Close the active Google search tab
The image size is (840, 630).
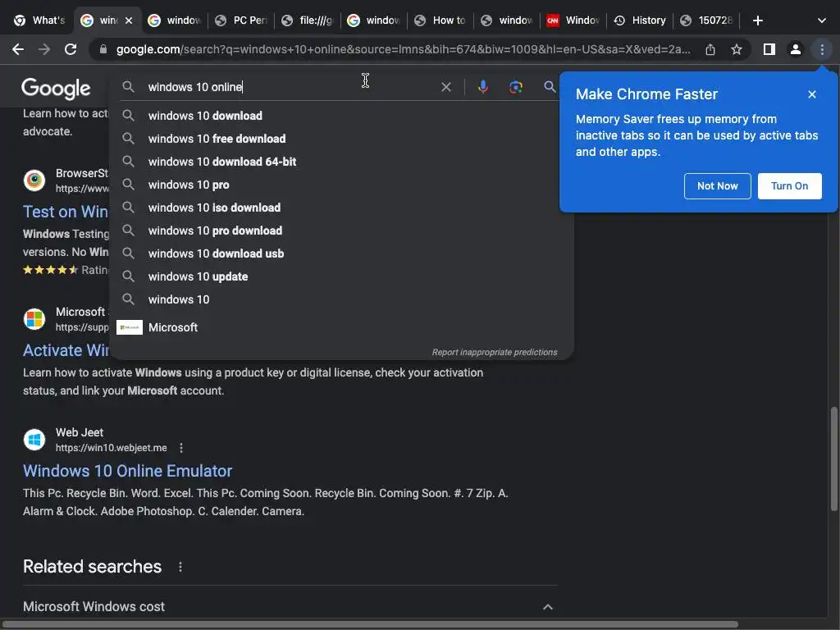pos(129,21)
